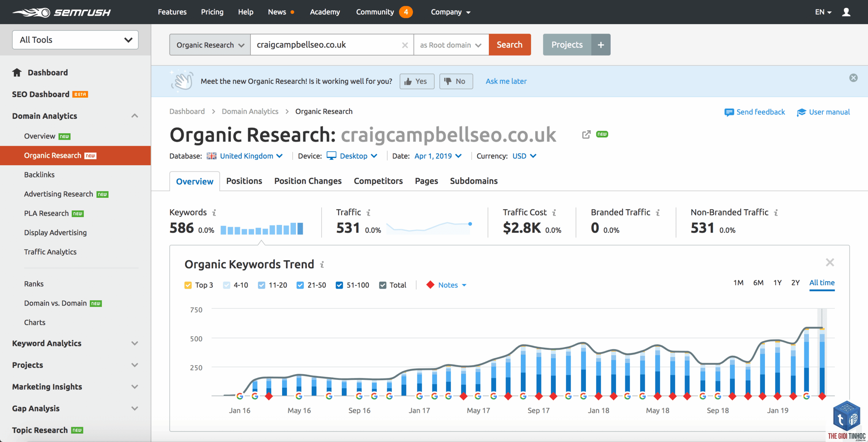Click the Community notification badge 4
The height and width of the screenshot is (442, 868).
click(x=406, y=12)
